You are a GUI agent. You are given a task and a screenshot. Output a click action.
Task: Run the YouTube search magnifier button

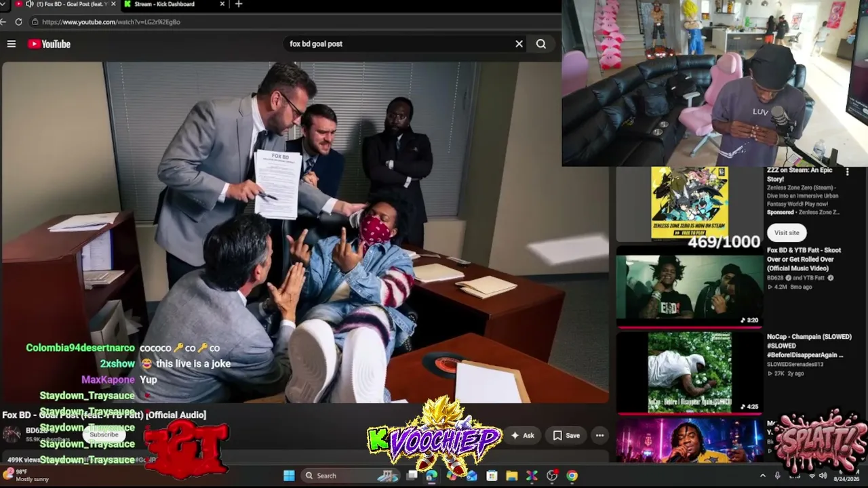[x=541, y=44]
